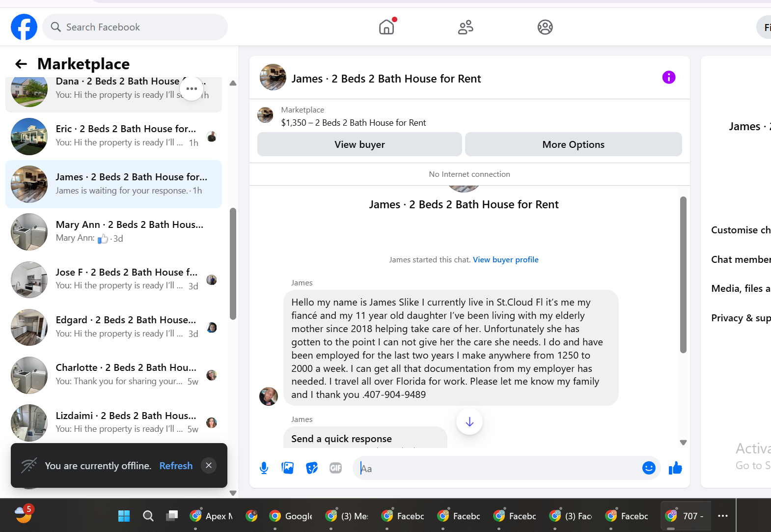Switch to the 707 Chrome taskbar window
The image size is (771, 532).
tap(686, 516)
